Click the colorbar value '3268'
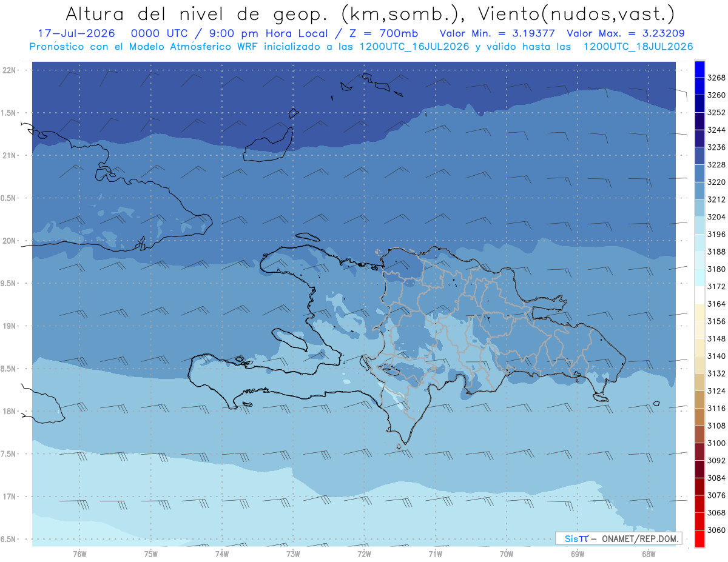This screenshot has height=562, width=728. coord(716,78)
